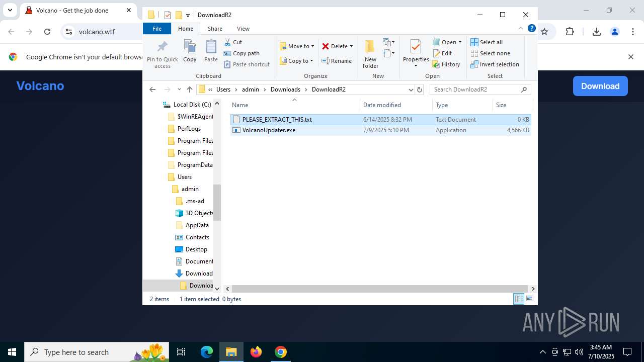Click the Properties icon in the title bar
Image resolution: width=644 pixels, height=362 pixels.
pyautogui.click(x=168, y=15)
